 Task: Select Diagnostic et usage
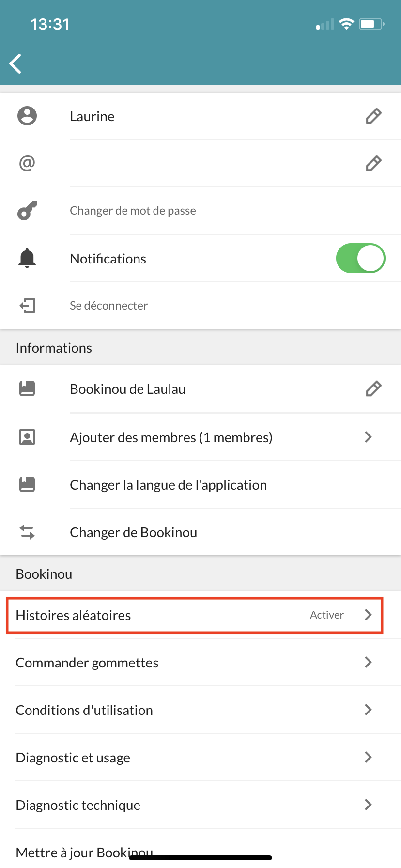pyautogui.click(x=200, y=758)
